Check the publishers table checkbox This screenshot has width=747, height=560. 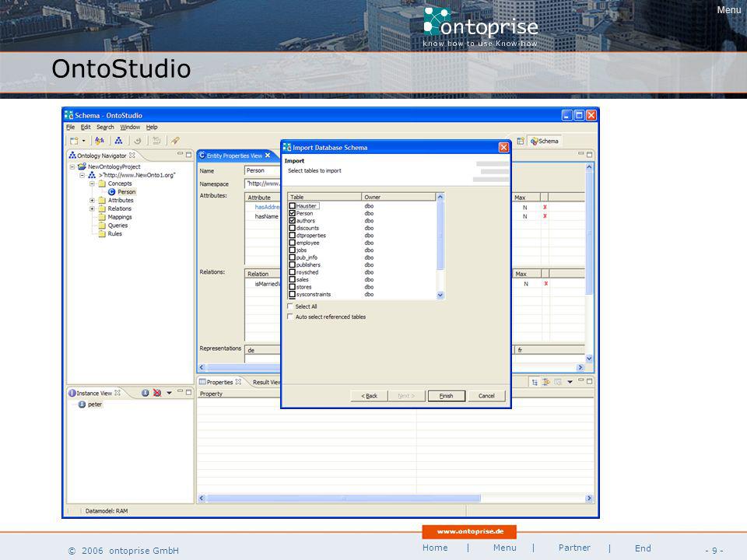pos(292,264)
